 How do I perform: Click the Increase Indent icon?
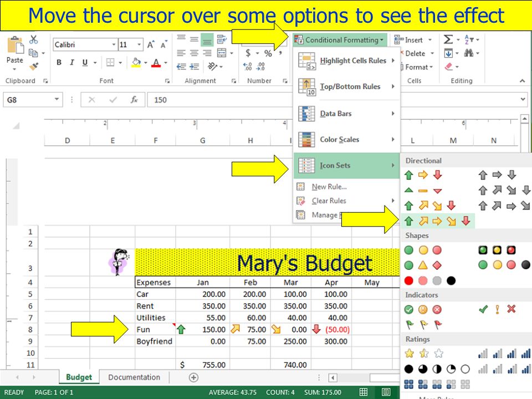click(195, 66)
